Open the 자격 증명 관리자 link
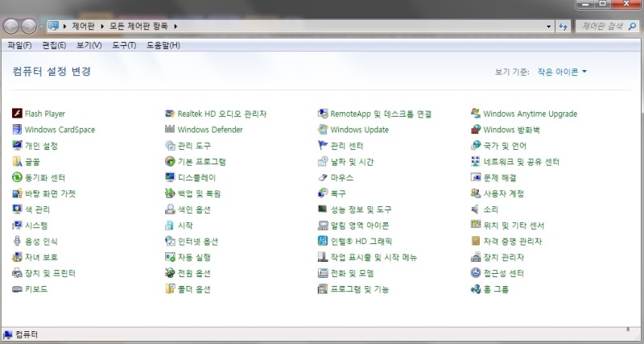The image size is (644, 344). point(513,241)
